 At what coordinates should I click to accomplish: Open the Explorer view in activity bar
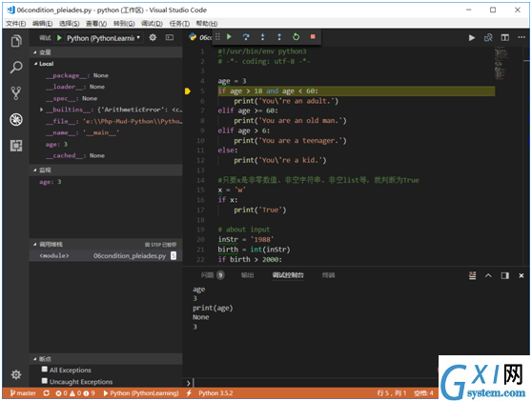pos(16,41)
